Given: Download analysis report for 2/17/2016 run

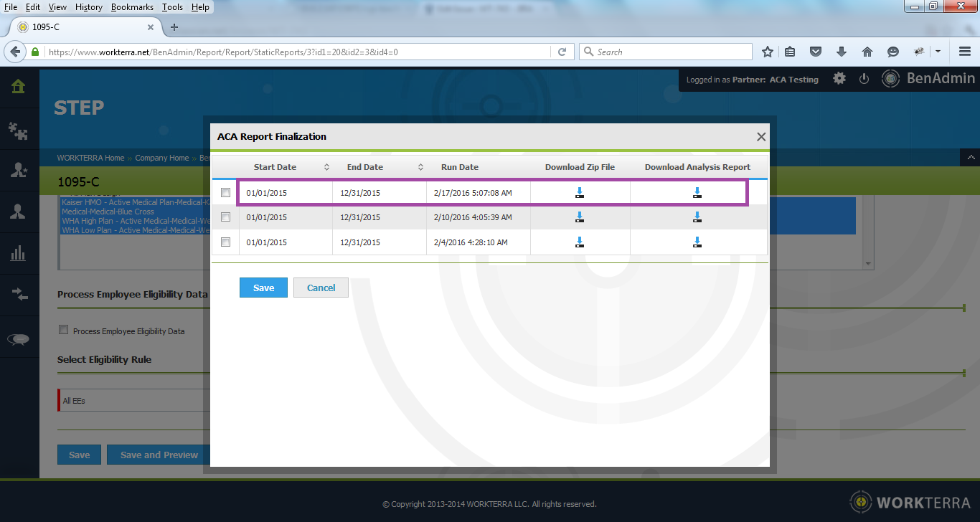Looking at the screenshot, I should (x=697, y=192).
